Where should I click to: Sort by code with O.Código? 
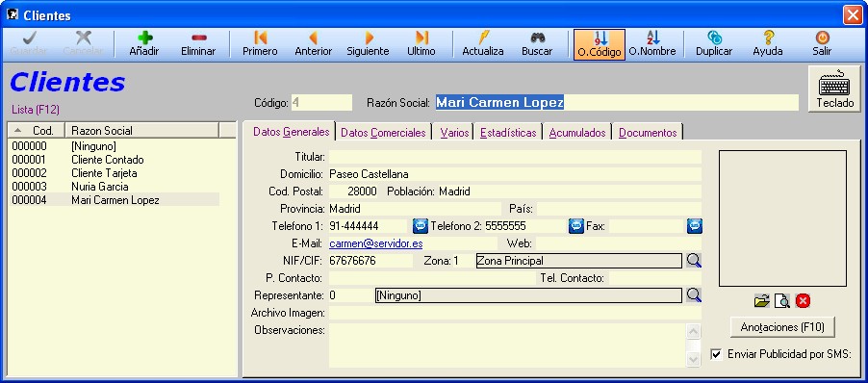click(600, 44)
